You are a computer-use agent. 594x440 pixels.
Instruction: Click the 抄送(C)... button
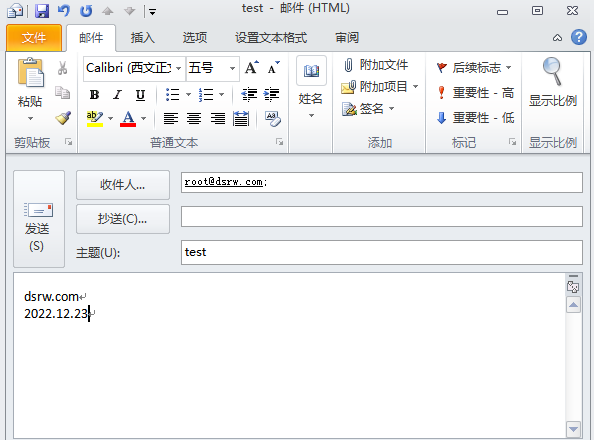pos(123,219)
